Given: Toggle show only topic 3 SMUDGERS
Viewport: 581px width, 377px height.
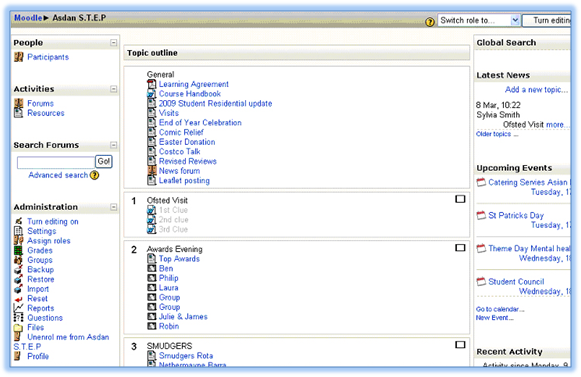Looking at the screenshot, I should click(460, 345).
